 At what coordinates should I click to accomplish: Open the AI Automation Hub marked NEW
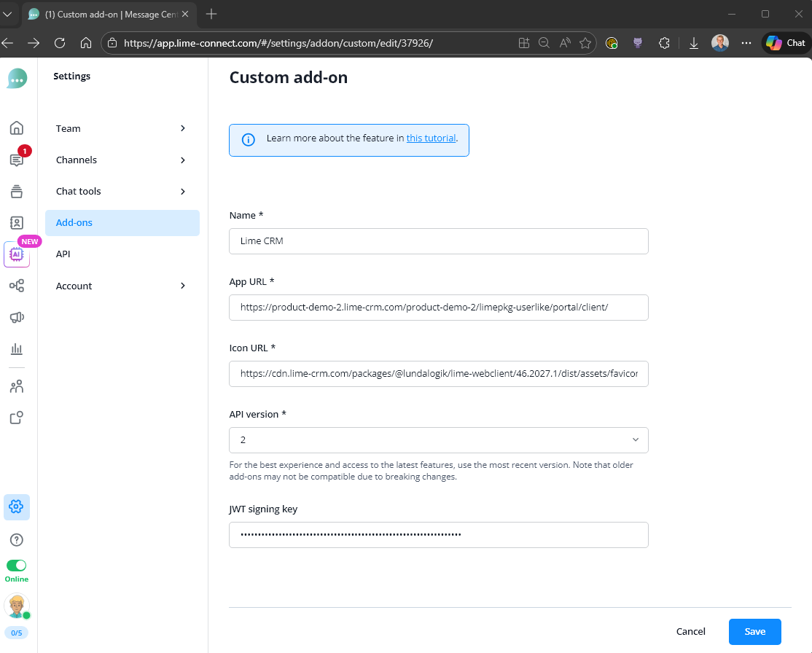pos(16,255)
